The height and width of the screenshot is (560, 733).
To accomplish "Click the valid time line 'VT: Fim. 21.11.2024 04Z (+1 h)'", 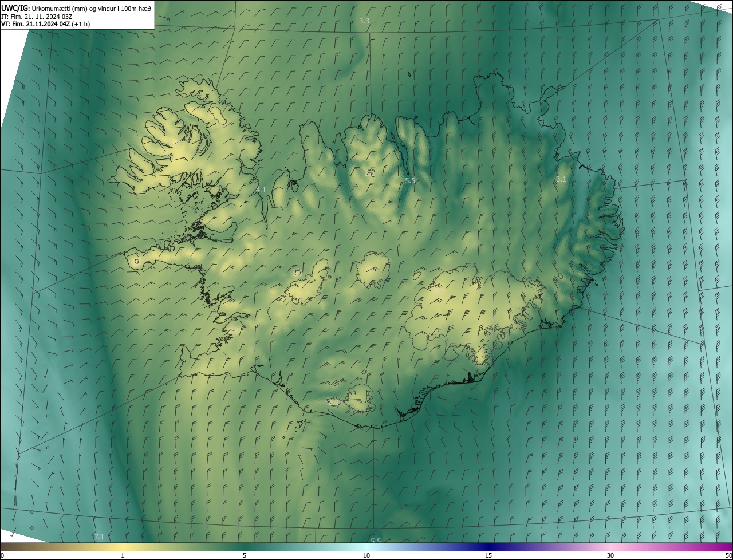I will (46, 24).
